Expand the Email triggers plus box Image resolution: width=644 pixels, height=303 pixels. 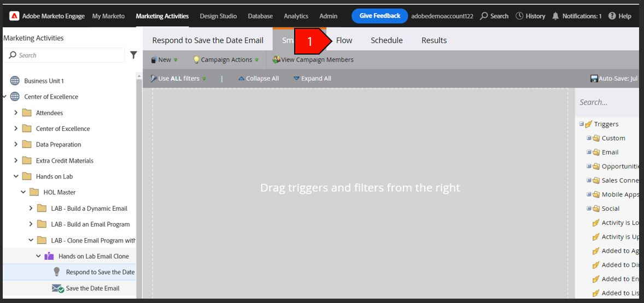(x=589, y=152)
